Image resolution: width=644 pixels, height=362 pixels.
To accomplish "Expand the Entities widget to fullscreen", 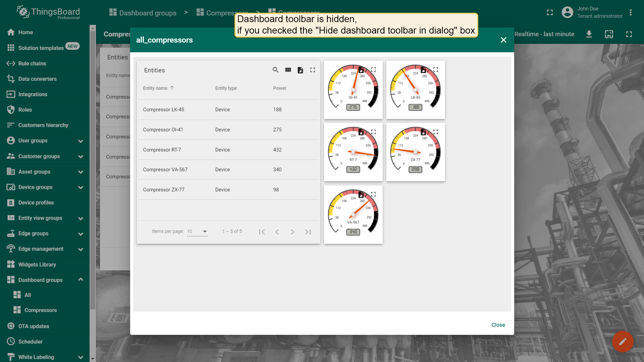I will 312,70.
